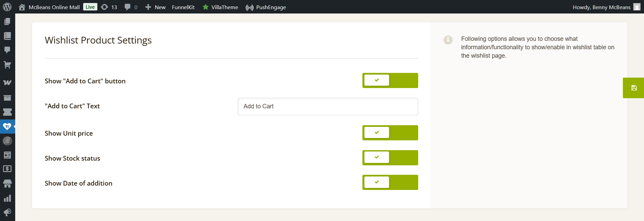644x221 pixels.
Task: Click the updates icon showing 13
Action: tap(109, 7)
